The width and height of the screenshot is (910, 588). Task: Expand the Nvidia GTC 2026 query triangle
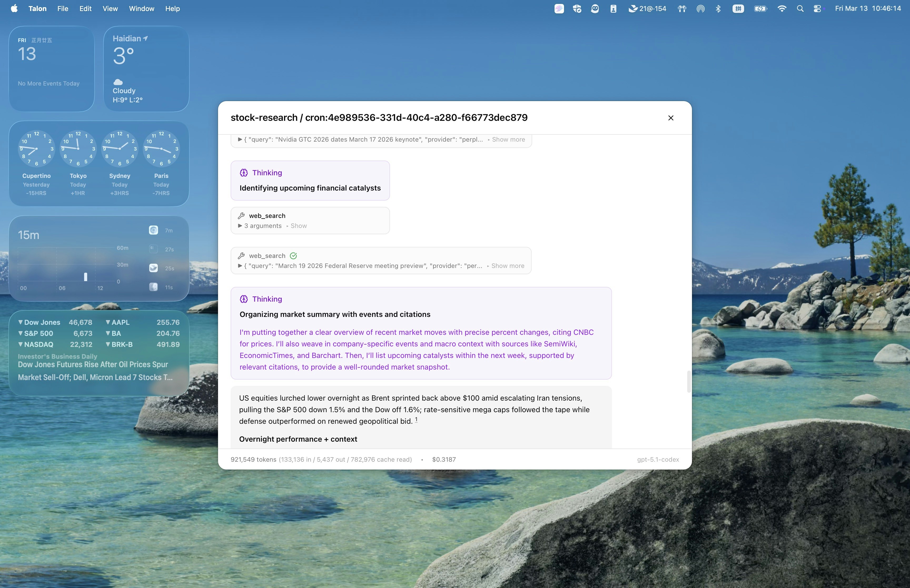240,139
